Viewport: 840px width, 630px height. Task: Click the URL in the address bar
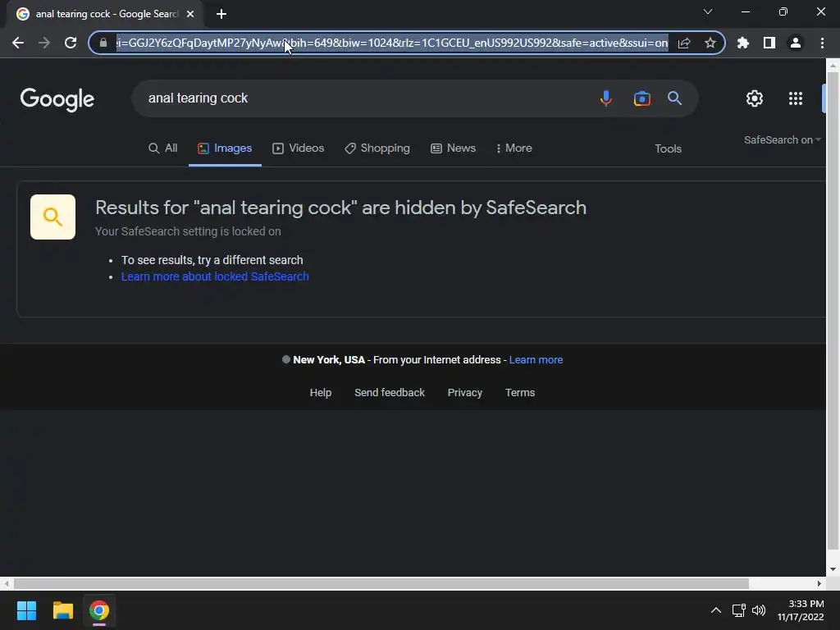392,43
